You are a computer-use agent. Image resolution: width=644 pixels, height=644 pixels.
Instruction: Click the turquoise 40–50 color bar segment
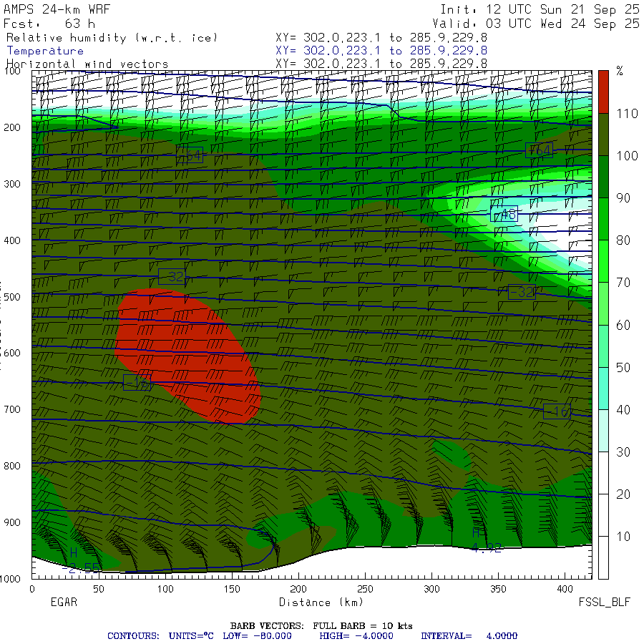coord(603,388)
